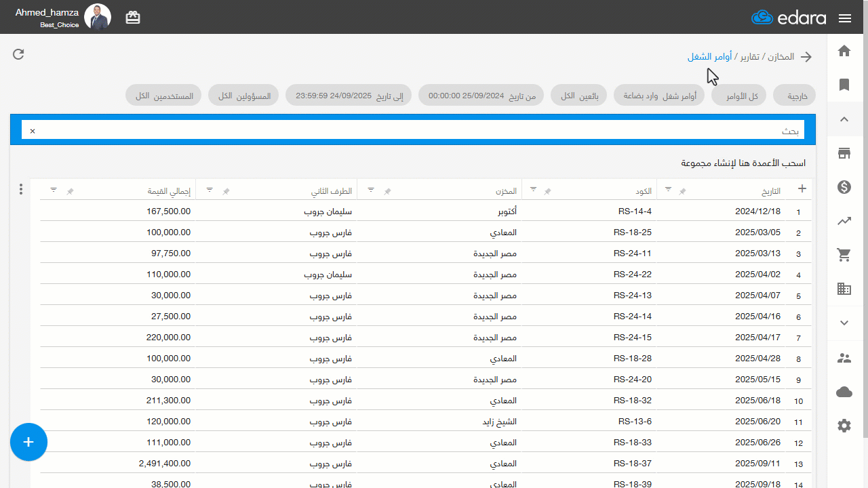Go to Home in sidebar
Screen dimensions: 868x488
point(844,51)
